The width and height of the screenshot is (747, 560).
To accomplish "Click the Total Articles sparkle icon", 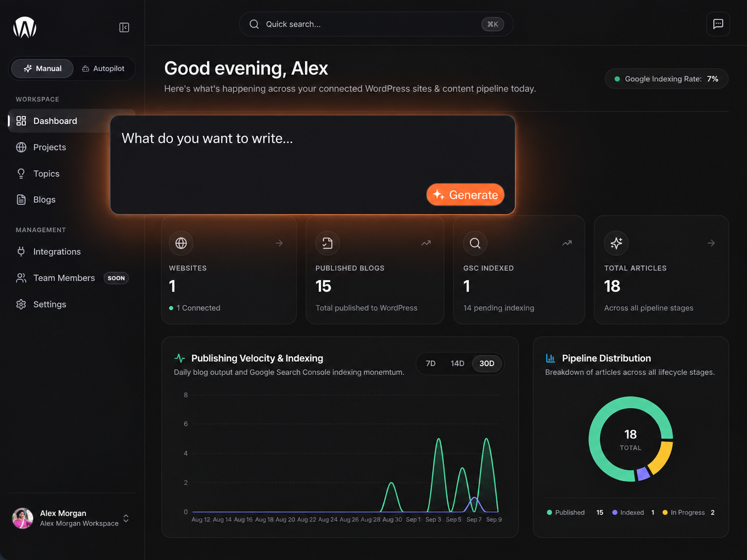I will (616, 243).
